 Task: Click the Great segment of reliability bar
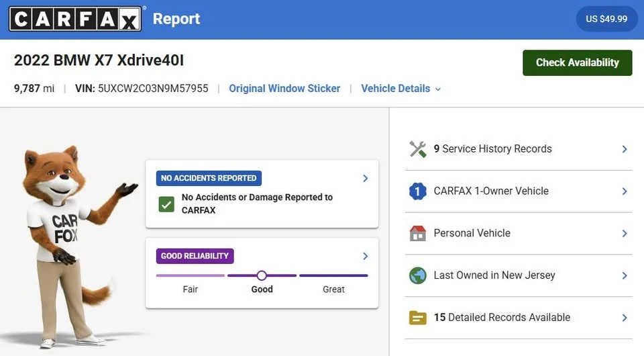click(x=333, y=275)
